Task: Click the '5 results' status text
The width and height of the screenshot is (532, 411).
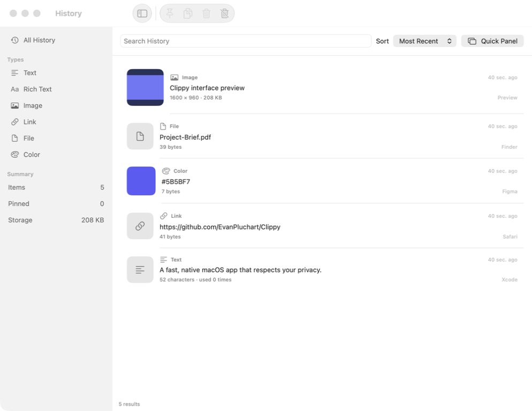Action: (x=130, y=404)
